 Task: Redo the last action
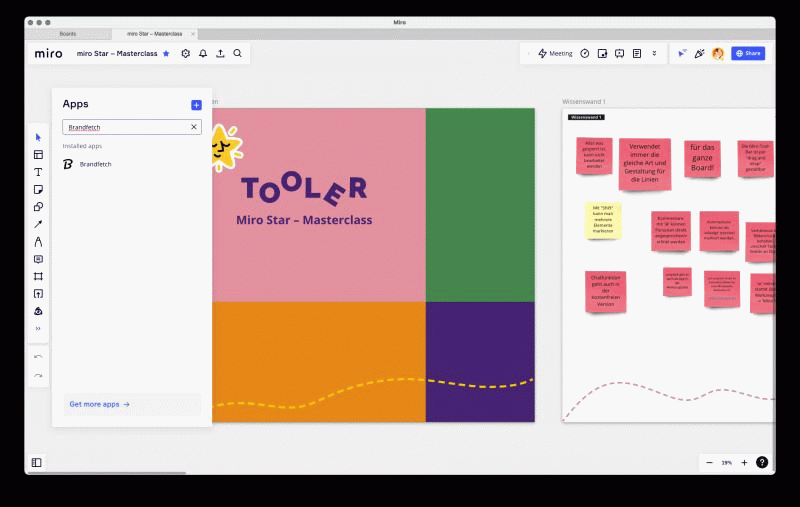pyautogui.click(x=38, y=375)
